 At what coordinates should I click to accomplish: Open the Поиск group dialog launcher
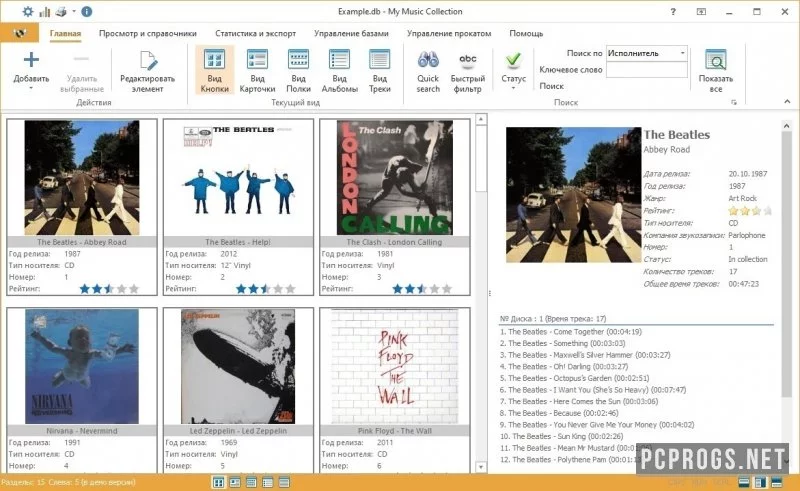[734, 103]
